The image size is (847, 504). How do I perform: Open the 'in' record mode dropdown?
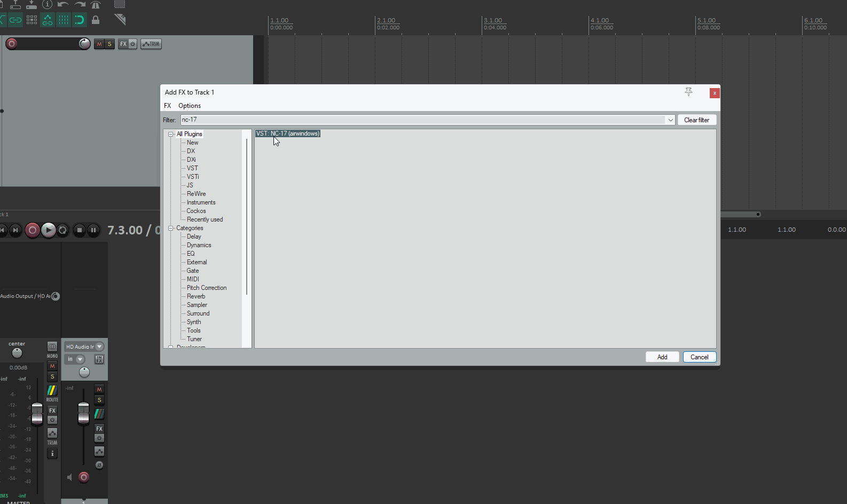pos(75,359)
